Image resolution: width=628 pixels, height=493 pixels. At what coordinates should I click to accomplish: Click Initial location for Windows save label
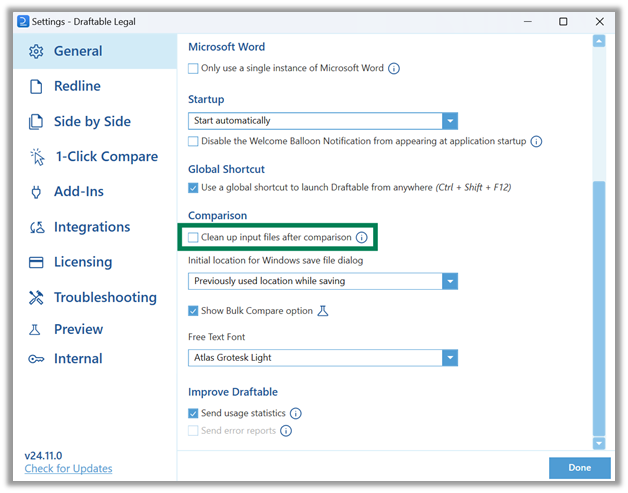click(x=276, y=261)
